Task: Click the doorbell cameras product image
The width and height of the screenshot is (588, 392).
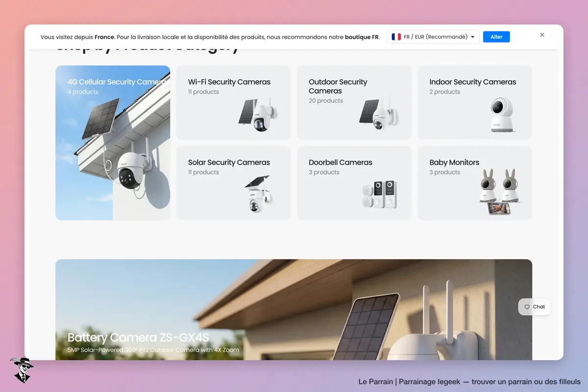Action: 380,195
